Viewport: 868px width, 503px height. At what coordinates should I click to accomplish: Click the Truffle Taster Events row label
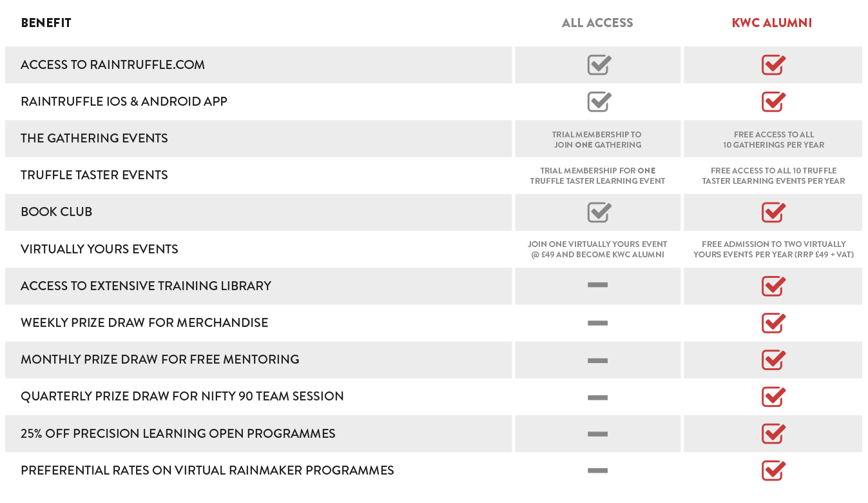[x=94, y=175]
